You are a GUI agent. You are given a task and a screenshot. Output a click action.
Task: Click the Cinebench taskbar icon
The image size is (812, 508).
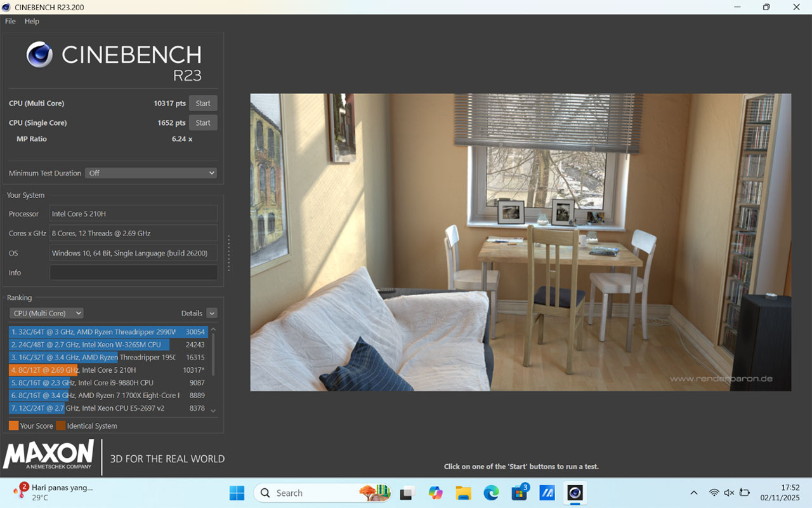(x=575, y=493)
